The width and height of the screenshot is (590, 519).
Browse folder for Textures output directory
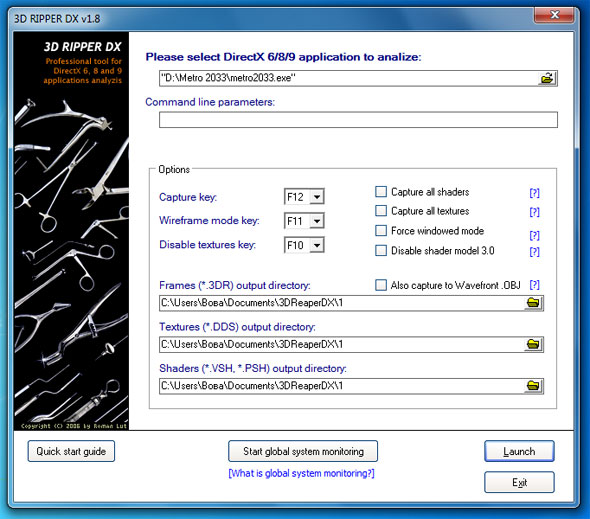click(x=534, y=344)
